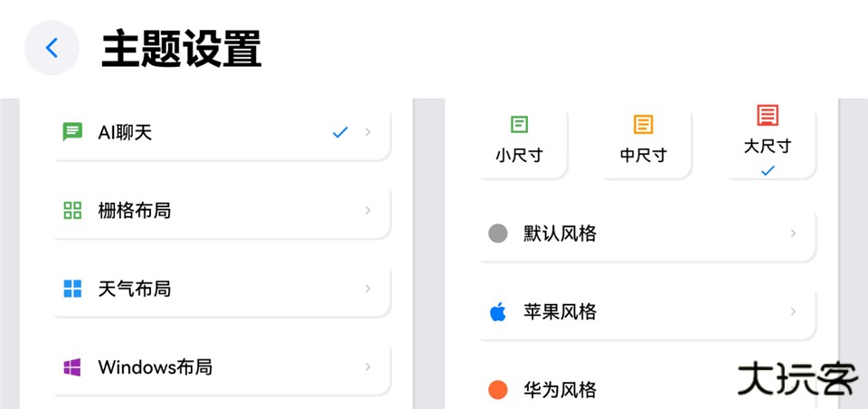The height and width of the screenshot is (409, 868).
Task: Click the green 栅格布局 grid icon
Action: click(72, 211)
